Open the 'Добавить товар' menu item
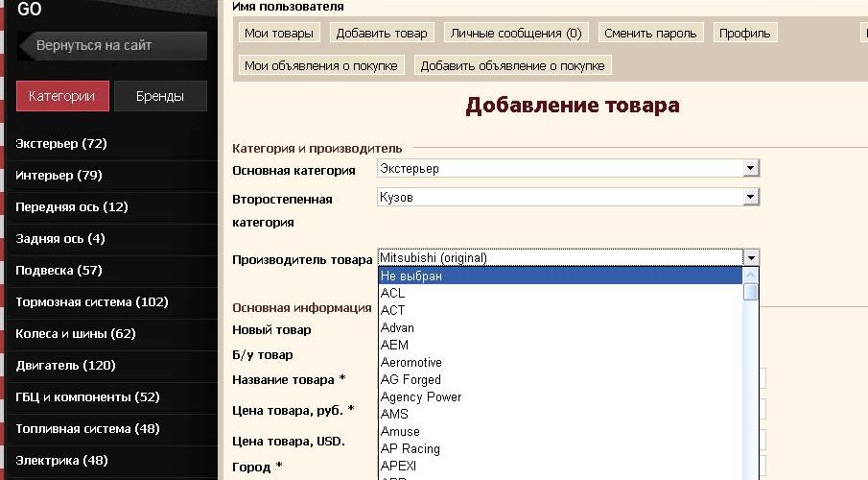The width and height of the screenshot is (868, 480). tap(382, 34)
